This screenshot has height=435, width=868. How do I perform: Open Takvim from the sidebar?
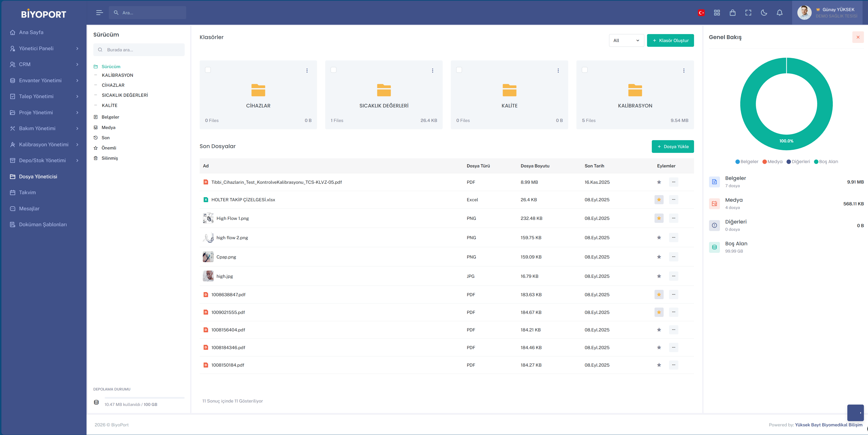27,192
